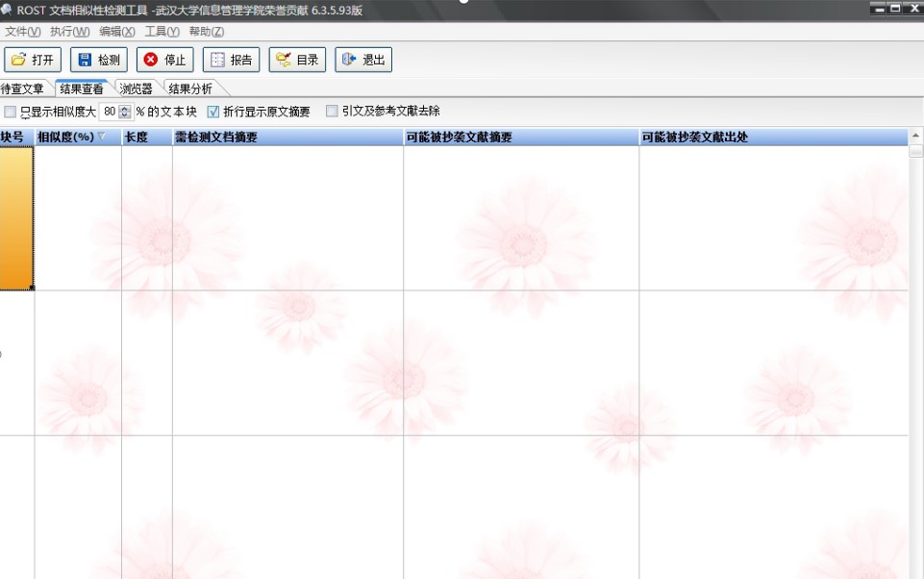Hit the red 停止 (Stop) icon
Image resolution: width=924 pixels, height=579 pixels.
click(151, 60)
